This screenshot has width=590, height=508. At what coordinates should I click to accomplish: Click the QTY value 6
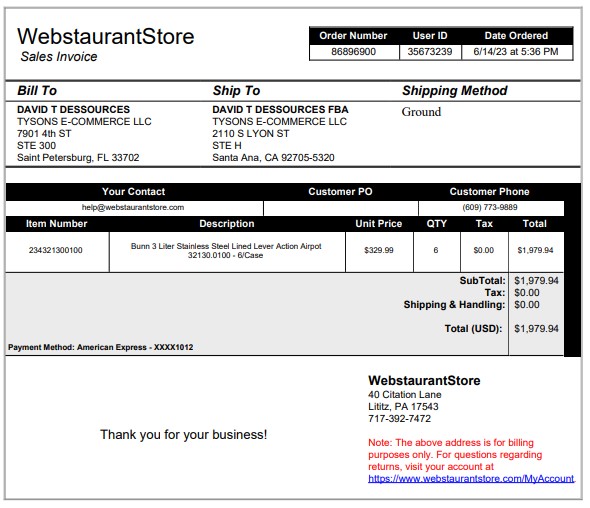point(436,250)
